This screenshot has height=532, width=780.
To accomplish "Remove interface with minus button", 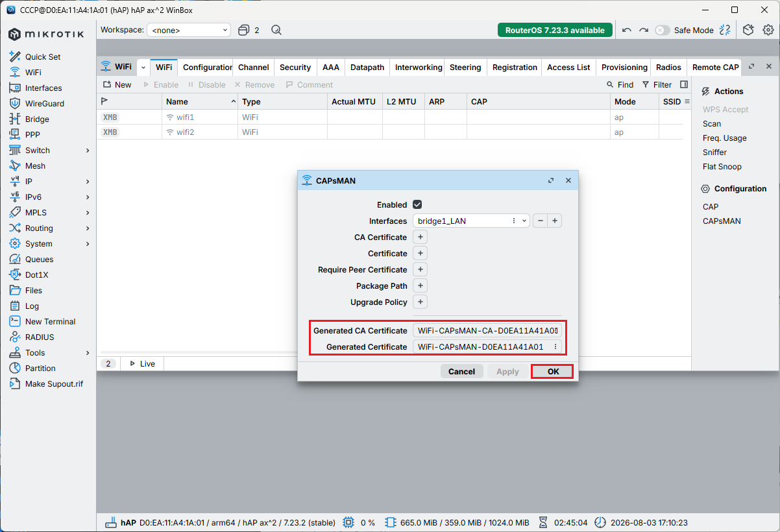I will [540, 221].
